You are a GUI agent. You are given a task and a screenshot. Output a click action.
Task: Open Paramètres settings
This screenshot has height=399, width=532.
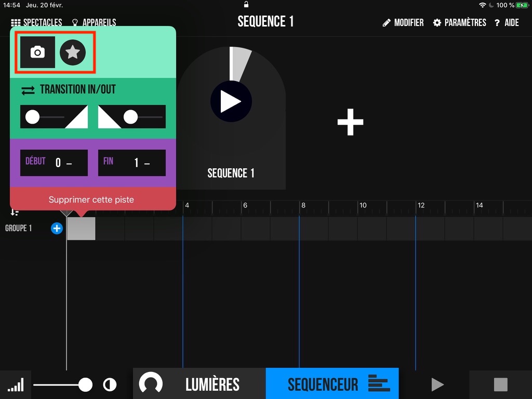tap(459, 23)
